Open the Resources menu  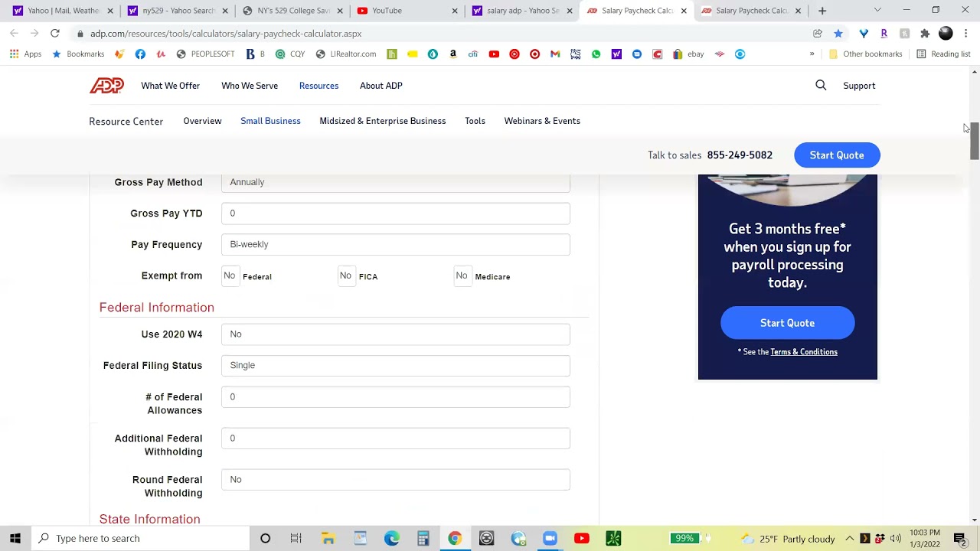tap(318, 86)
